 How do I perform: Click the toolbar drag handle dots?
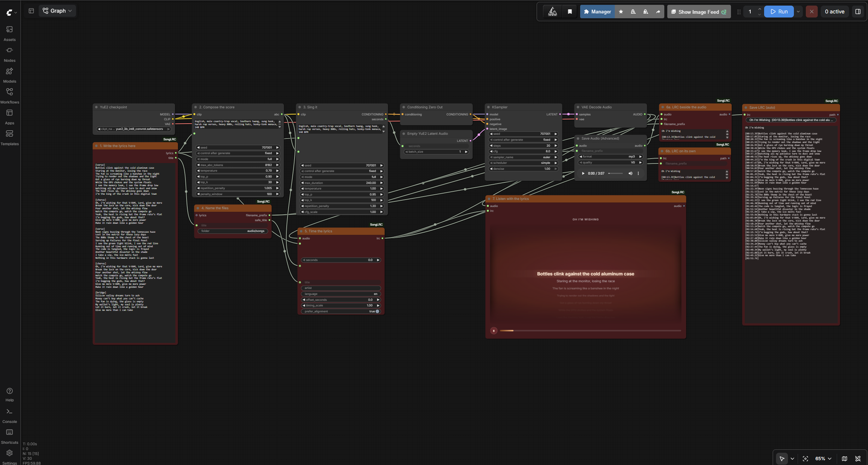tap(739, 11)
